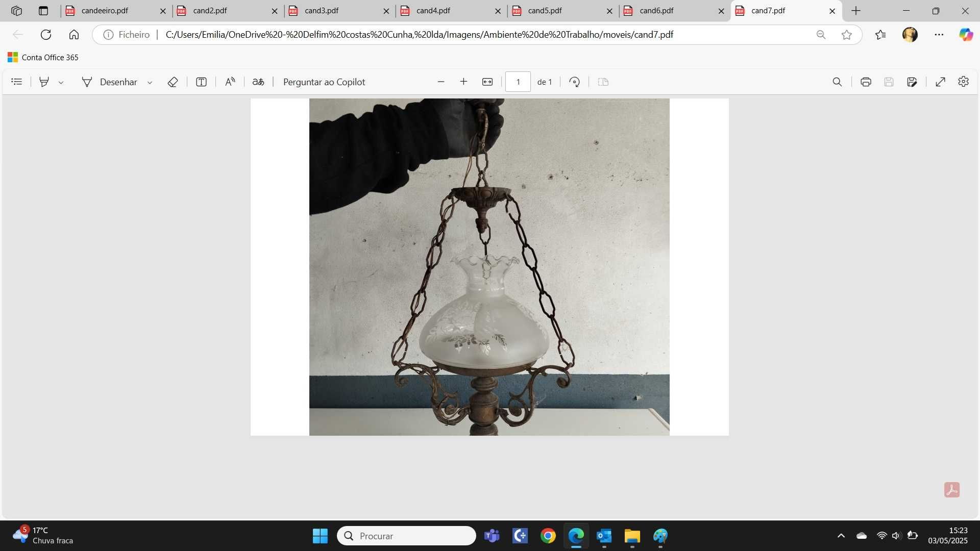Screen dimensions: 980x551
Task: Click the page number field
Action: pyautogui.click(x=518, y=82)
